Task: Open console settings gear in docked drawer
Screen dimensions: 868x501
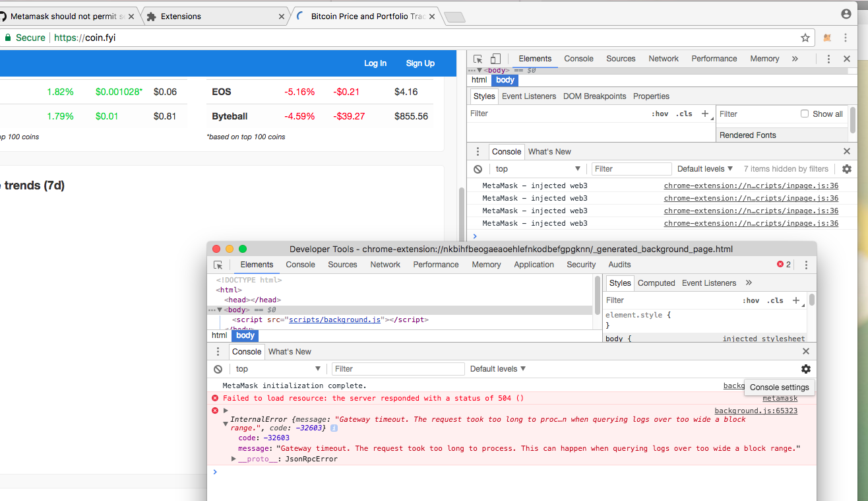Action: click(847, 169)
